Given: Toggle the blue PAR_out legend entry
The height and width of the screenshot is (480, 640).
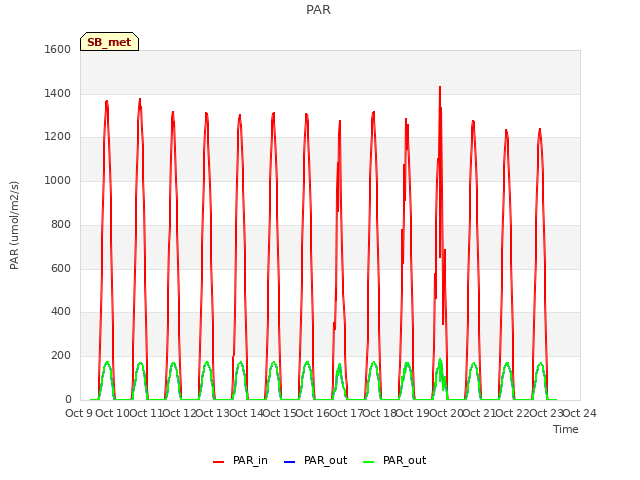Looking at the screenshot, I should pyautogui.click(x=315, y=460).
